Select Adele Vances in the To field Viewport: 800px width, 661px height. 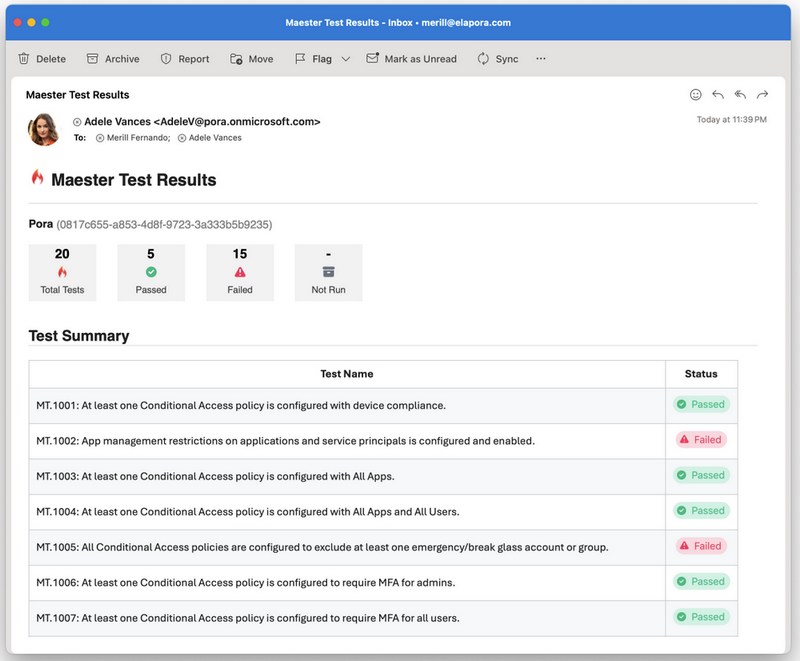pyautogui.click(x=214, y=138)
